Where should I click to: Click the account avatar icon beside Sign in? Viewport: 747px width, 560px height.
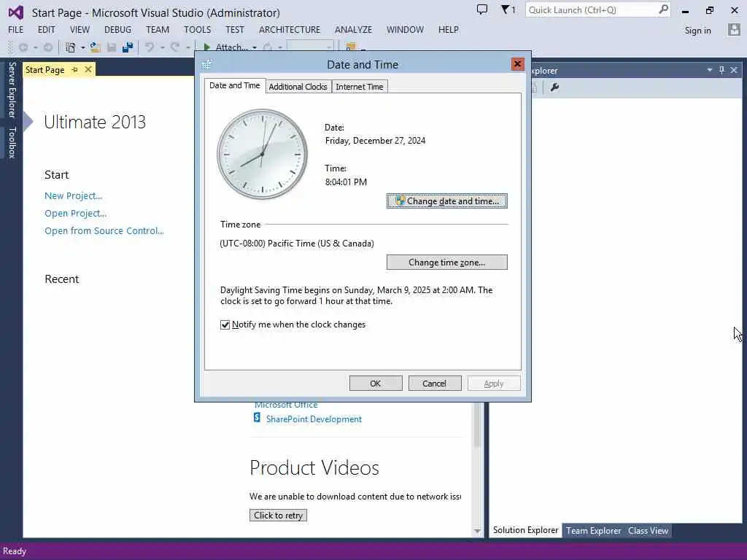734,30
